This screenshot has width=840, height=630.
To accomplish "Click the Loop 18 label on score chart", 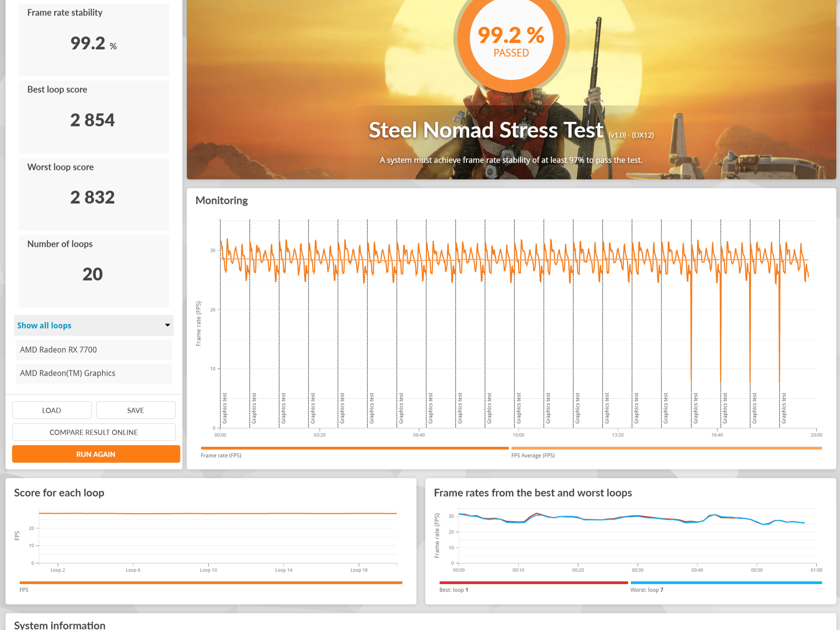I will tap(359, 570).
